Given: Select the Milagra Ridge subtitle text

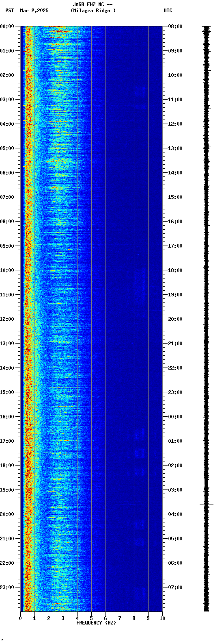Looking at the screenshot, I should pyautogui.click(x=93, y=11).
